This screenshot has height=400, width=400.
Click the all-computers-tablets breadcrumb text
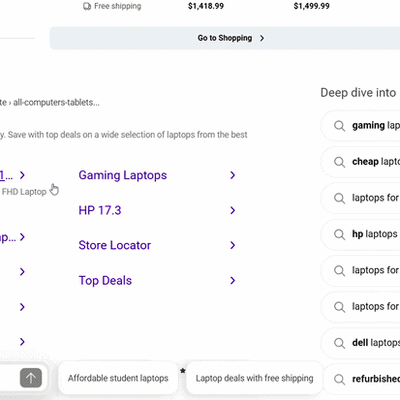pyautogui.click(x=56, y=102)
